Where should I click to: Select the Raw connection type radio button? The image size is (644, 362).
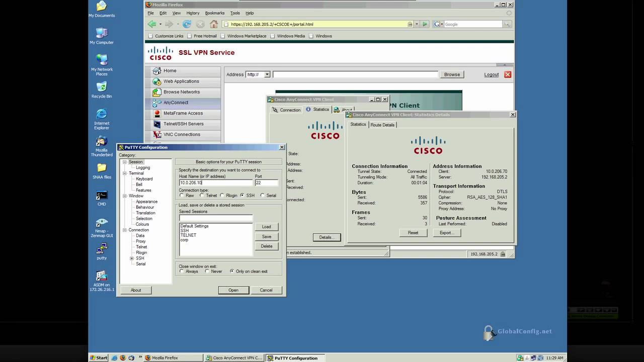click(182, 196)
